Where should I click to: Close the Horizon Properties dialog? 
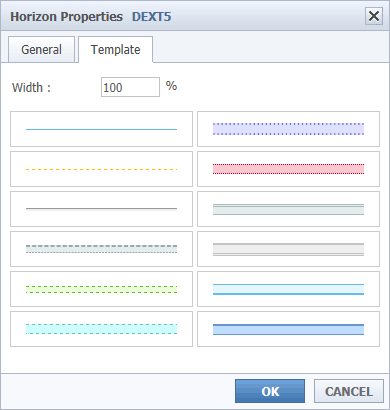pos(374,16)
